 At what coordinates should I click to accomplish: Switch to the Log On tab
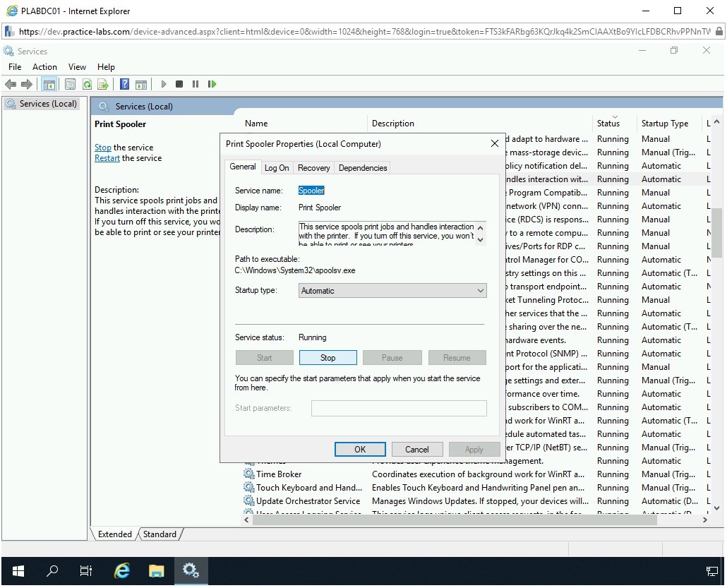277,168
